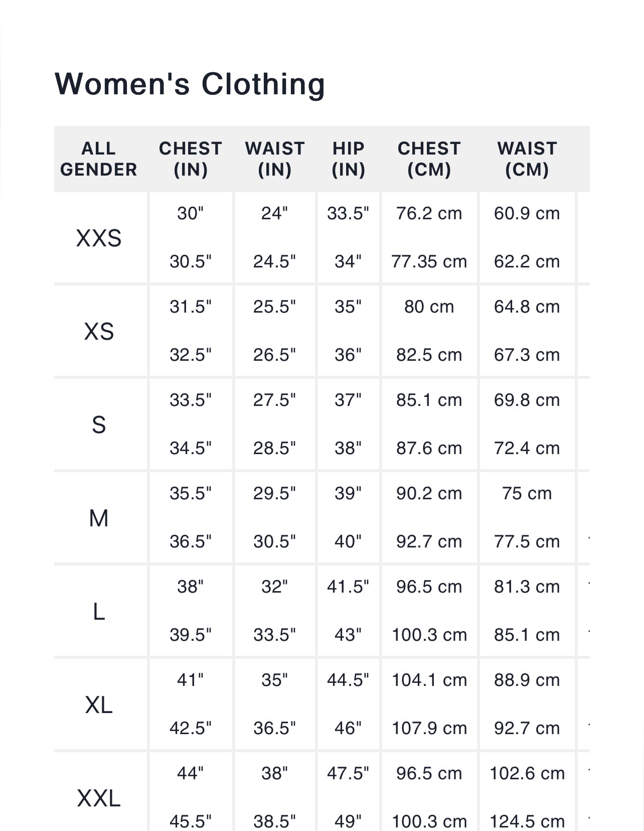
Task: Click the XXL size row label
Action: click(x=99, y=798)
